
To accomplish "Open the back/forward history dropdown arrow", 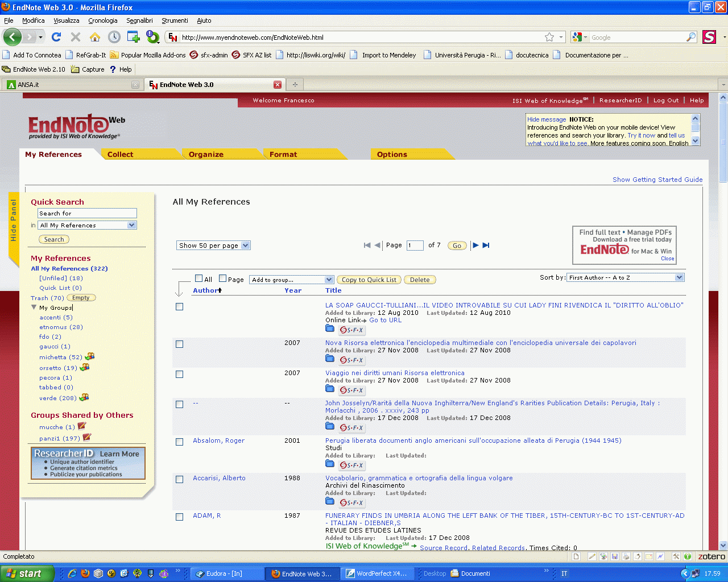I will pyautogui.click(x=40, y=37).
